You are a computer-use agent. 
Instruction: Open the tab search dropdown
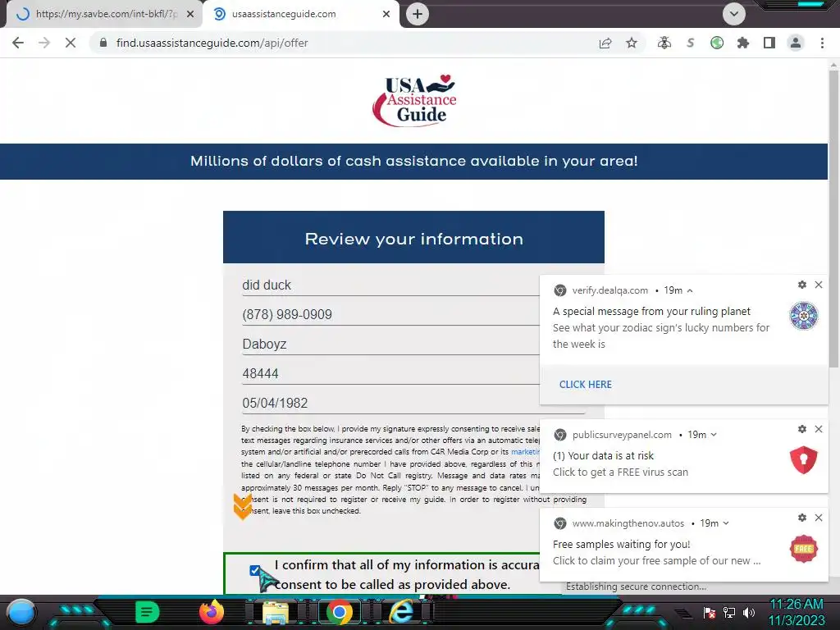click(x=734, y=14)
